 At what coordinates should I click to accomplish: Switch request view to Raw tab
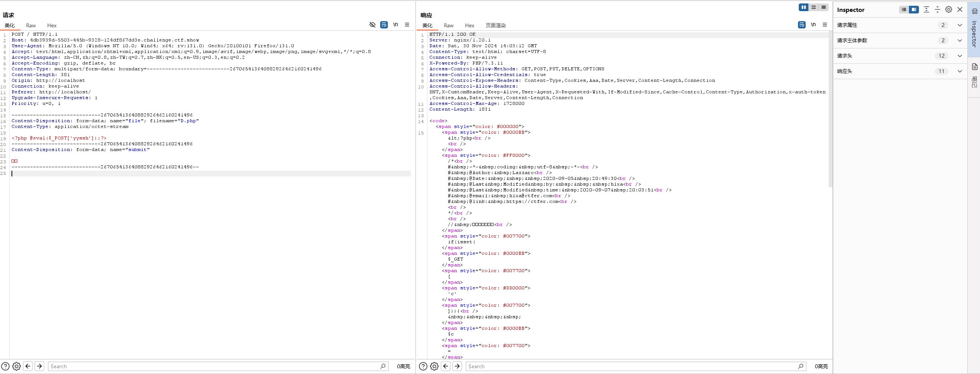31,25
